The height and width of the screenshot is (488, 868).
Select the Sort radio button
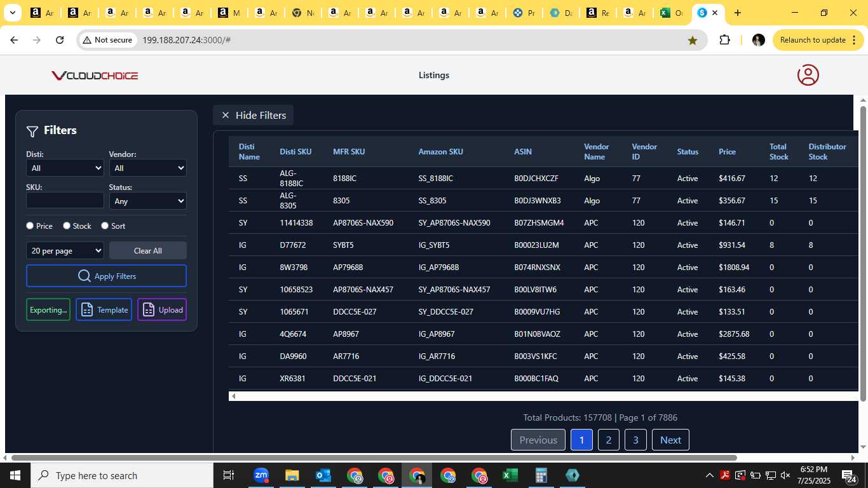[105, 226]
